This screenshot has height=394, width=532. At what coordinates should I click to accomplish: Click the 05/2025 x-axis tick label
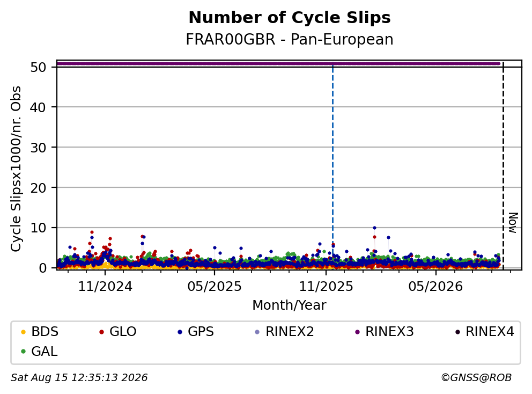point(215,287)
